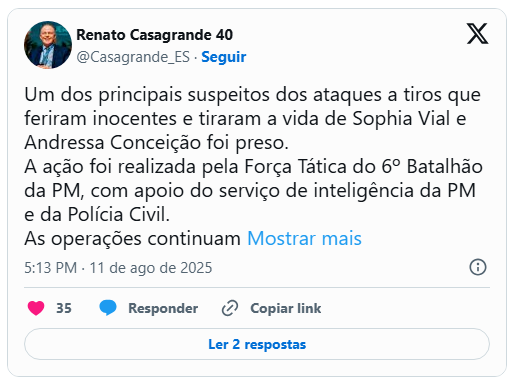Follow the account via Seguir
512x388 pixels.
tap(224, 57)
